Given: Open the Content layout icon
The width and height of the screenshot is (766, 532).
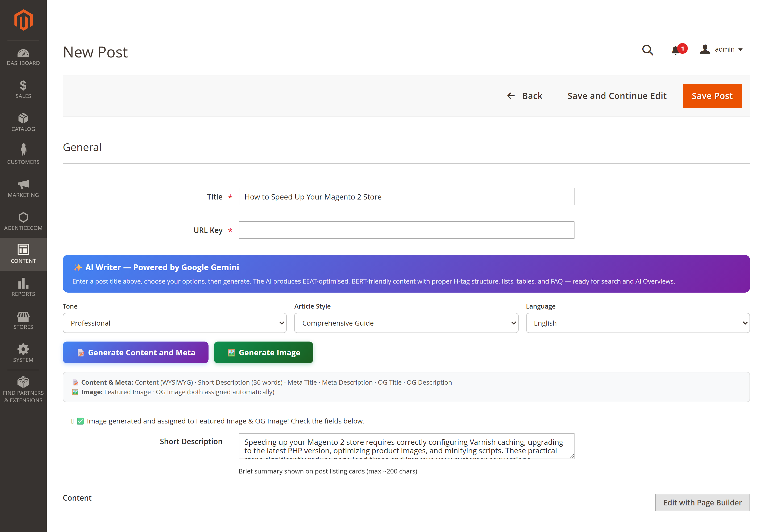Looking at the screenshot, I should click(x=23, y=249).
